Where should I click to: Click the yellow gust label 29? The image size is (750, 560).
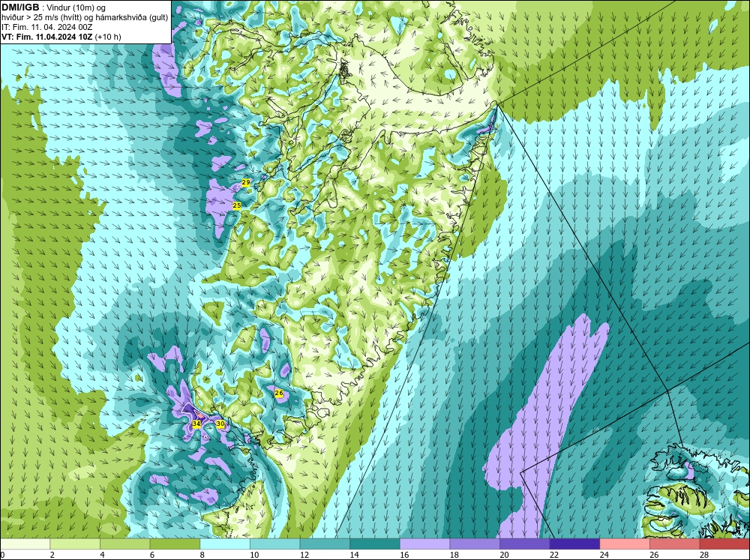246,182
